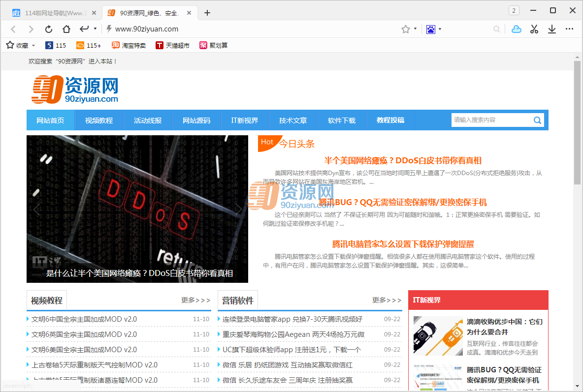Click the 90资源网 site logo

click(x=75, y=89)
